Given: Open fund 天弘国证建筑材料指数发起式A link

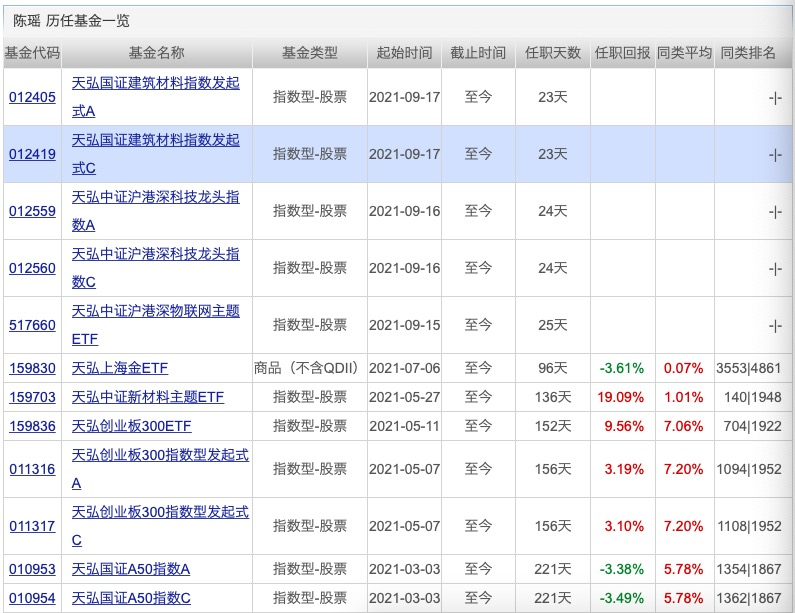Looking at the screenshot, I should (x=155, y=97).
